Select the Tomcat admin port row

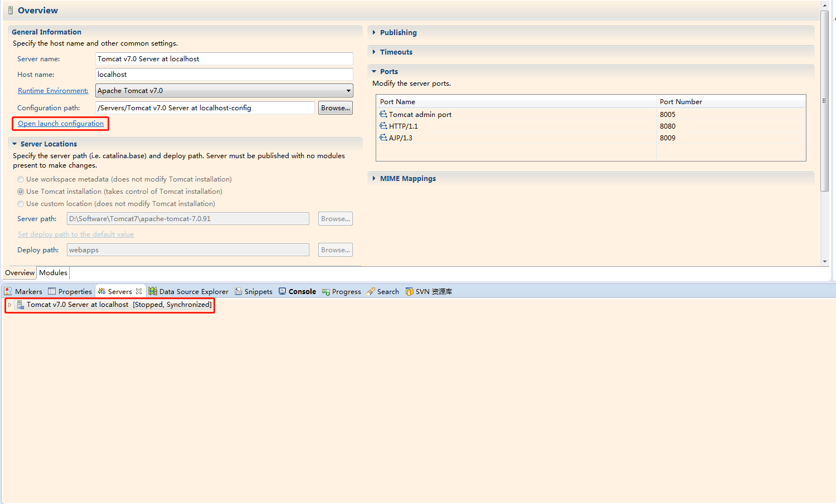[x=591, y=114]
